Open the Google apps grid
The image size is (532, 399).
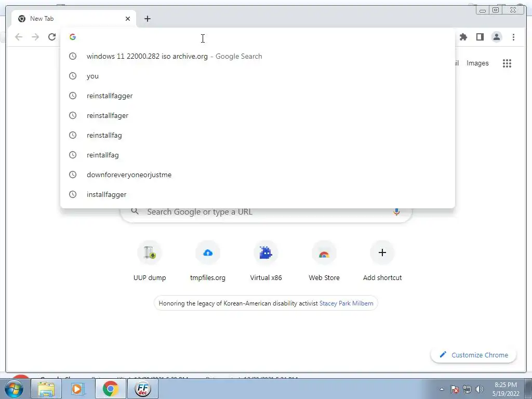tap(507, 63)
